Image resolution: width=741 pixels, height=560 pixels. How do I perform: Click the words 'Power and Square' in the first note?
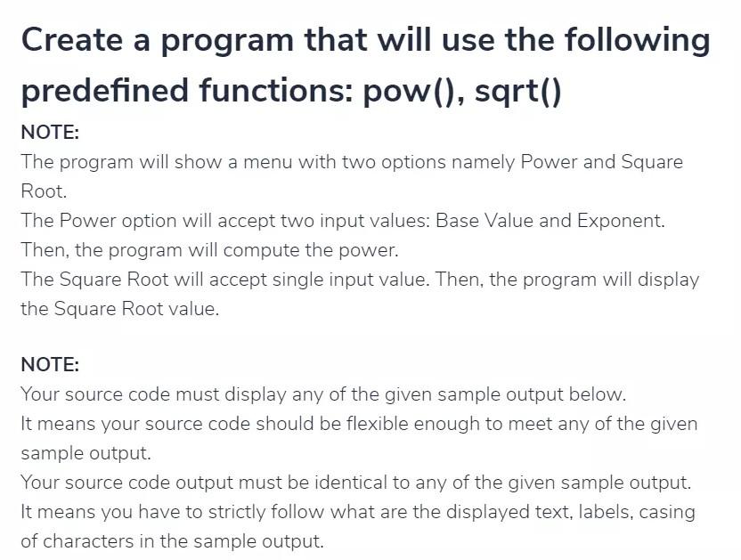(601, 162)
